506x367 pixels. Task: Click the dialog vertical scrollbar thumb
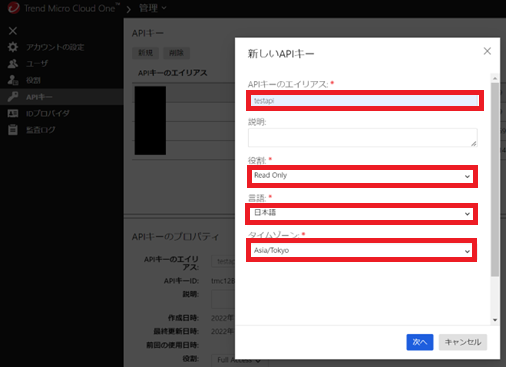tap(495, 179)
